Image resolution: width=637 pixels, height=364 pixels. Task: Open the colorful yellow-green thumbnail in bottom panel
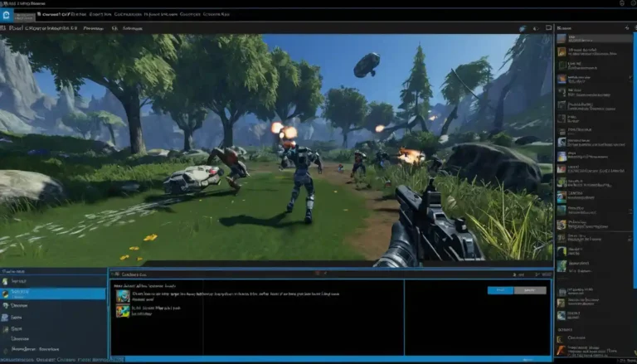[123, 311]
